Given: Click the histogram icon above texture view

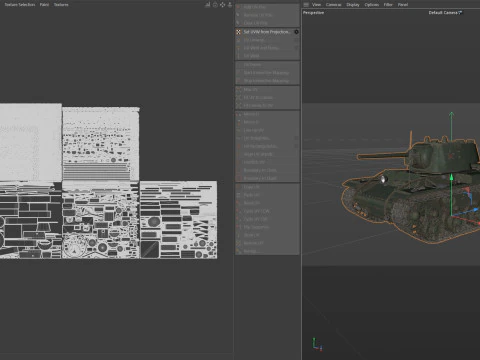Looking at the screenshot, I should [207, 5].
